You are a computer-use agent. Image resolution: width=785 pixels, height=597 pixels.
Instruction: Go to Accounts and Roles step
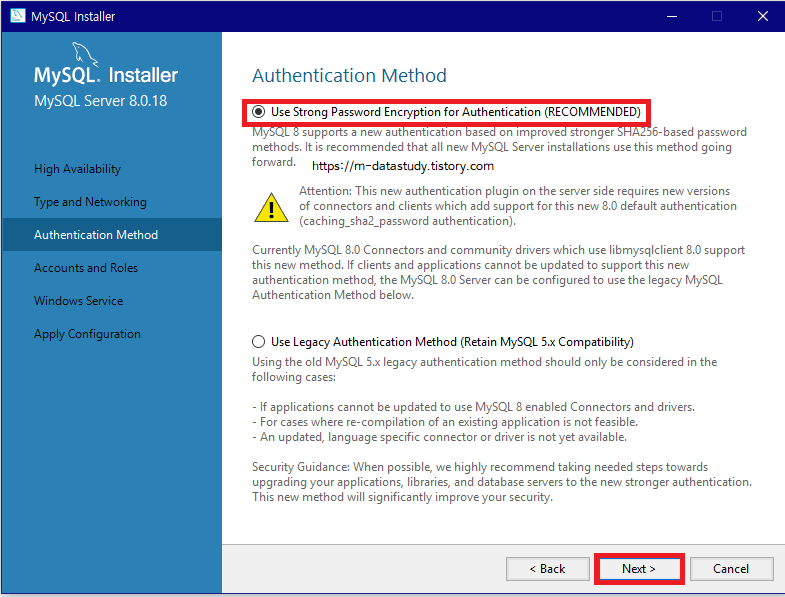86,268
